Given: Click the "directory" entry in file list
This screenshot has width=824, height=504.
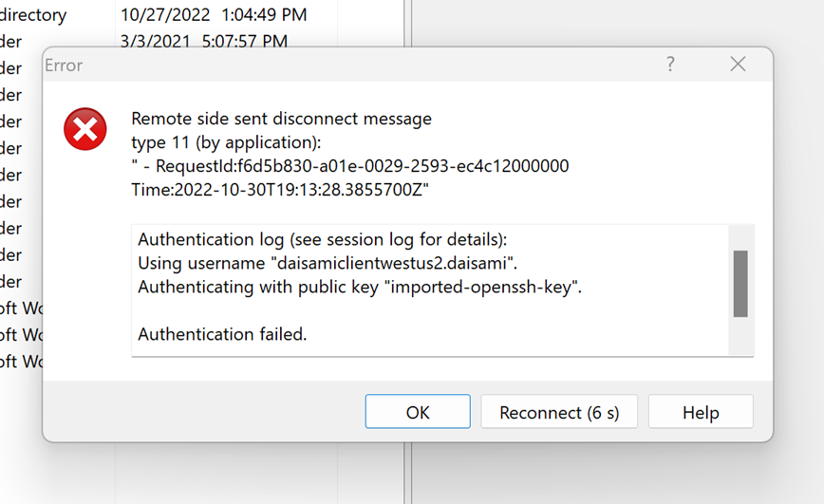Looking at the screenshot, I should tap(33, 15).
